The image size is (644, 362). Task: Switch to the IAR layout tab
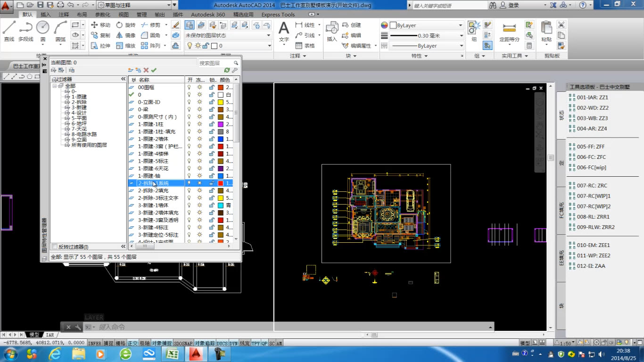coord(50,335)
